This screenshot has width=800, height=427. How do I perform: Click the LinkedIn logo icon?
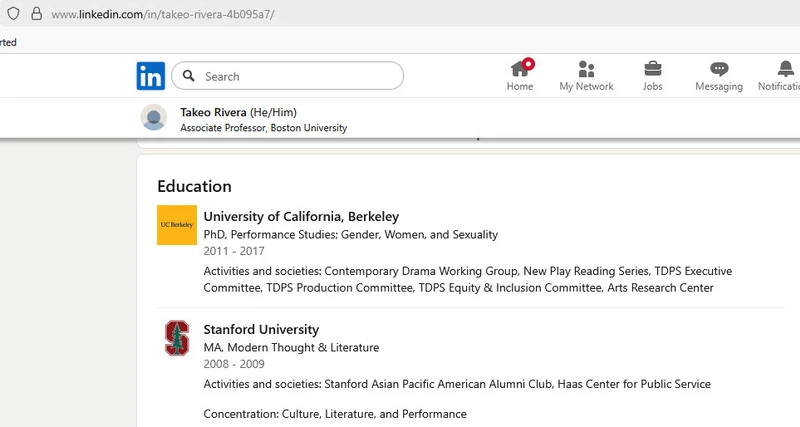tap(151, 76)
